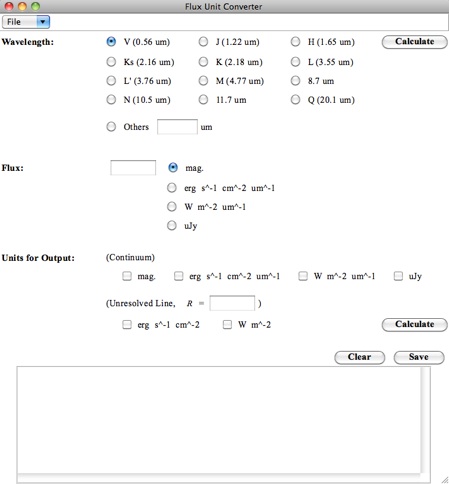Check erg s^-1 cm^-2 unresolved line box
Screen dimensions: 449x484
(127, 324)
